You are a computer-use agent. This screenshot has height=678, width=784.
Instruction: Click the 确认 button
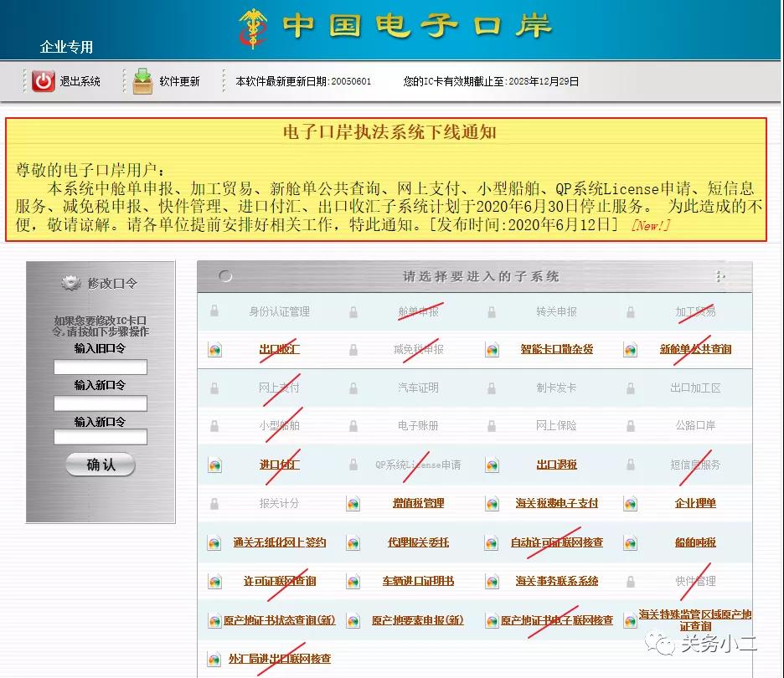(x=101, y=465)
